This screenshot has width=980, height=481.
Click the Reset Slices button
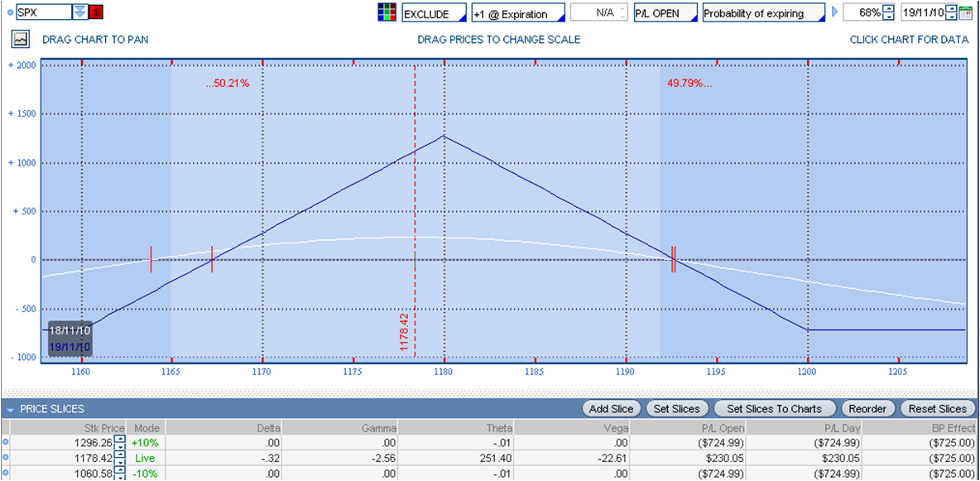(x=938, y=409)
